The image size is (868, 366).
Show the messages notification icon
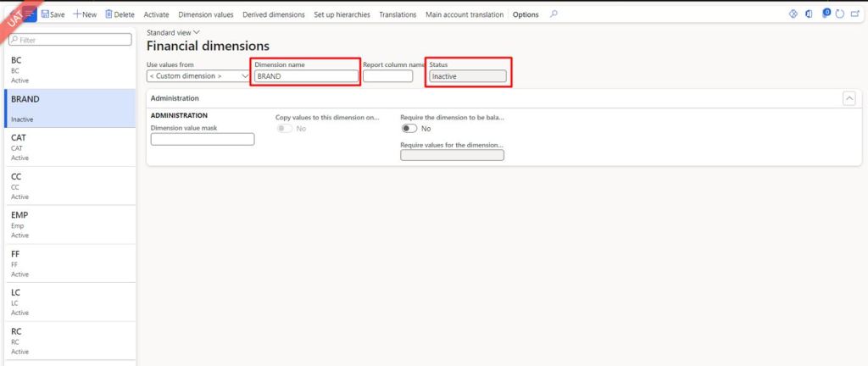click(826, 14)
